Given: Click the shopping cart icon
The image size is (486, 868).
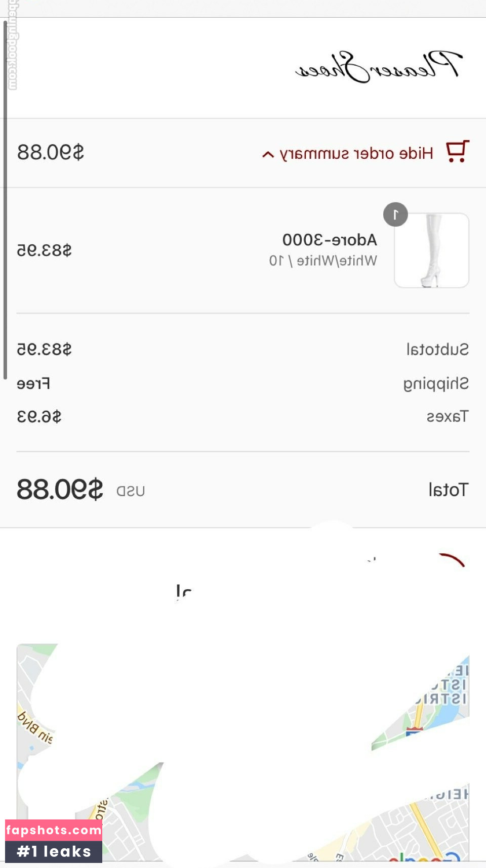Looking at the screenshot, I should coord(458,152).
